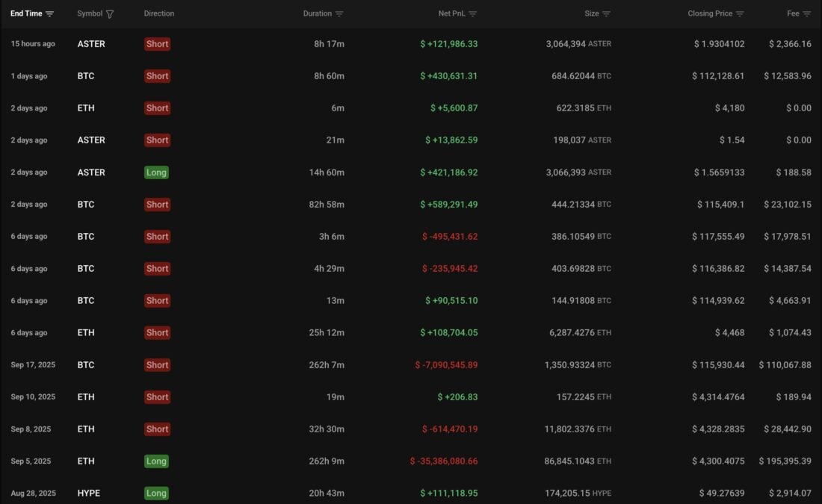Click end time Sep 5, 2025
822x504 pixels.
pos(31,461)
